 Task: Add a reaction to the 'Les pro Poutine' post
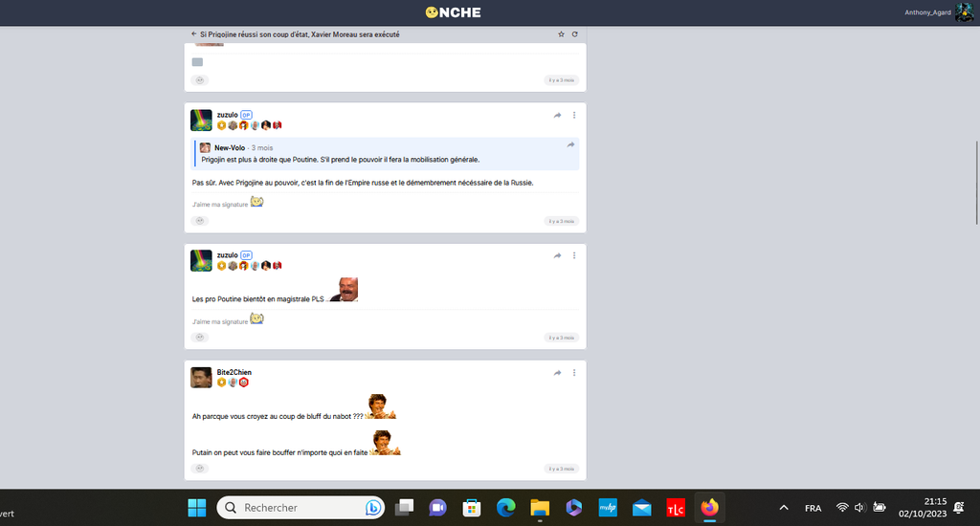(x=200, y=338)
